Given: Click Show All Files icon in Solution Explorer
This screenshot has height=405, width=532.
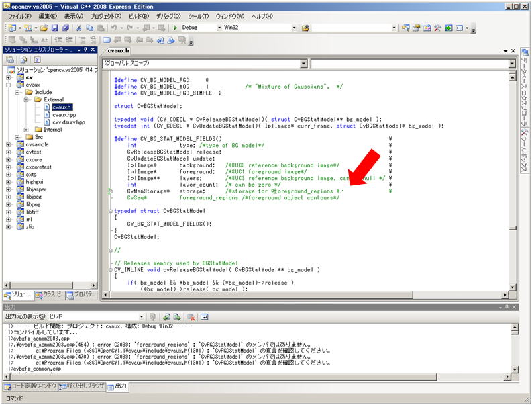Looking at the screenshot, I should click(23, 60).
